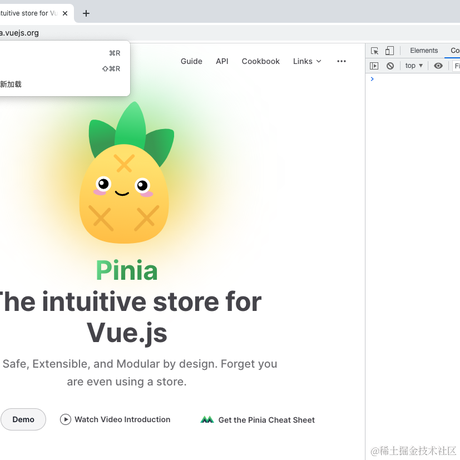
Task: Show the console sidebar
Action: (374, 66)
